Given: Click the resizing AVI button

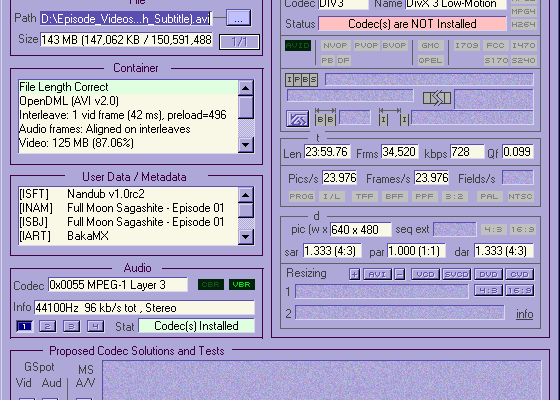Looking at the screenshot, I should pyautogui.click(x=377, y=274).
